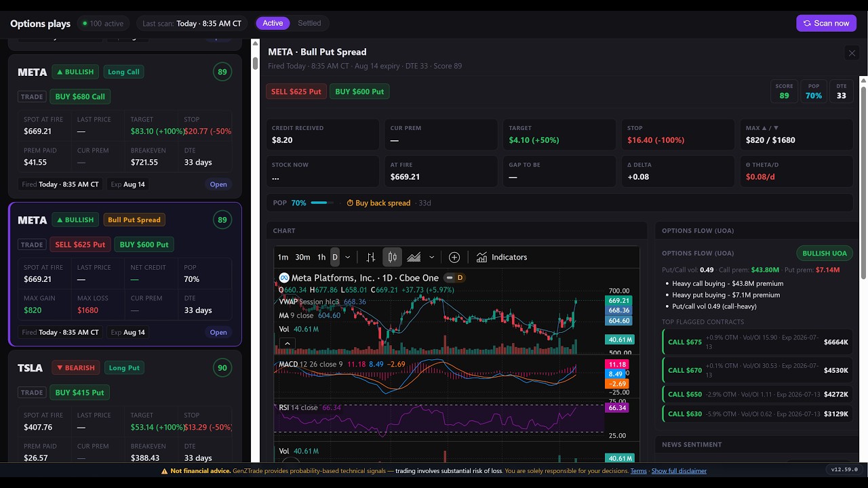868x488 pixels.
Task: Expand the timeframe interval dropdown arrow
Action: 348,258
